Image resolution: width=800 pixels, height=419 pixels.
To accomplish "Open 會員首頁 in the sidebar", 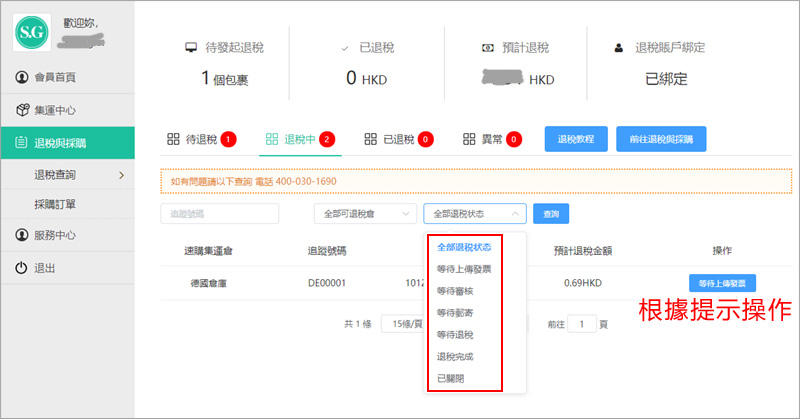I will coord(54,77).
